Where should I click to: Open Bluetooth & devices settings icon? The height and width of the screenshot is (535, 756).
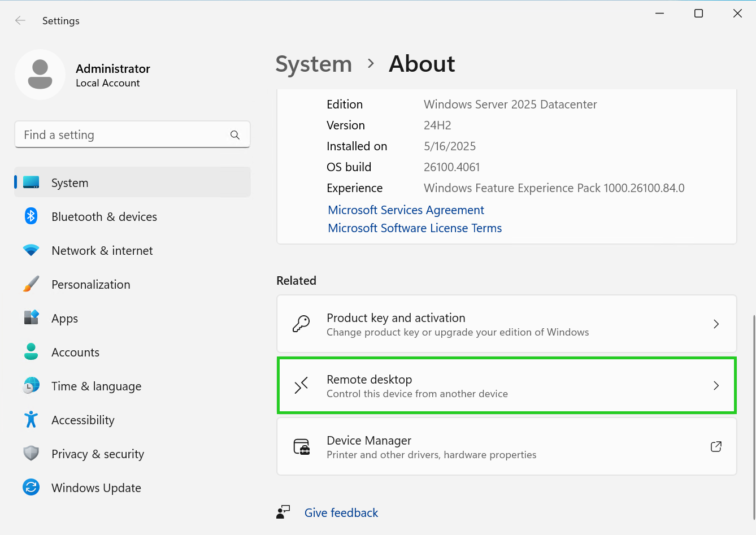click(x=31, y=216)
